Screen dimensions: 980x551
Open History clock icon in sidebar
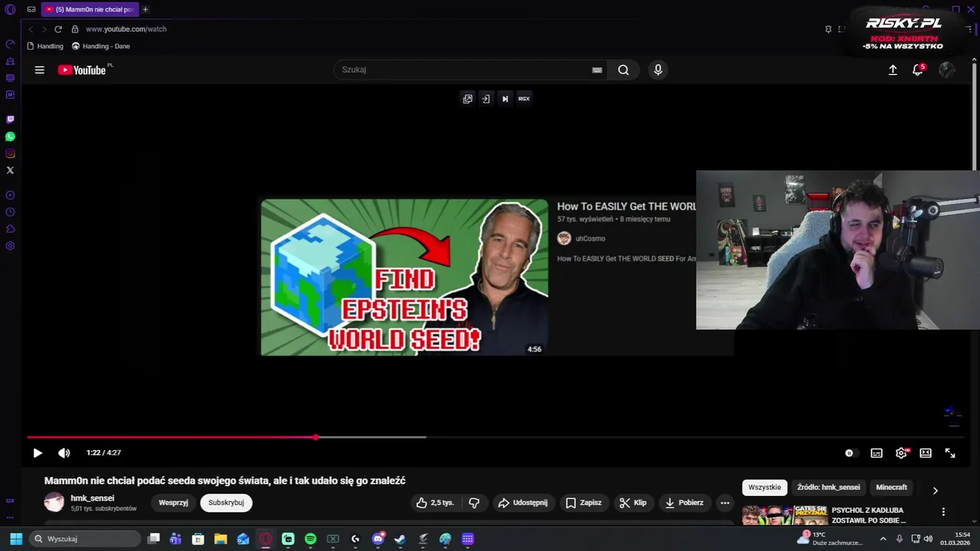click(10, 212)
